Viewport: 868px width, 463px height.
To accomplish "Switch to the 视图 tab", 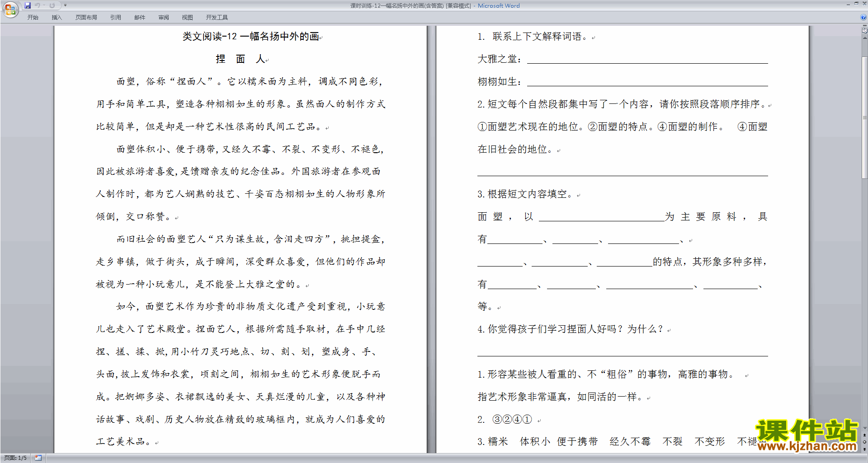I will [188, 18].
